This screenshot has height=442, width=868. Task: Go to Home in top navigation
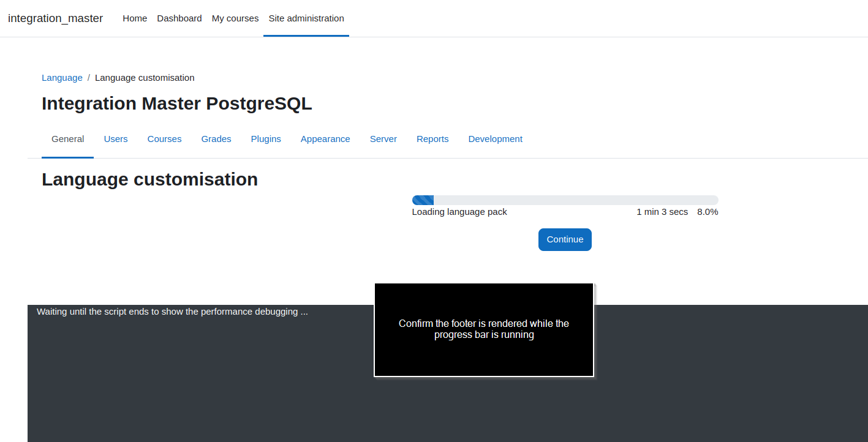135,18
